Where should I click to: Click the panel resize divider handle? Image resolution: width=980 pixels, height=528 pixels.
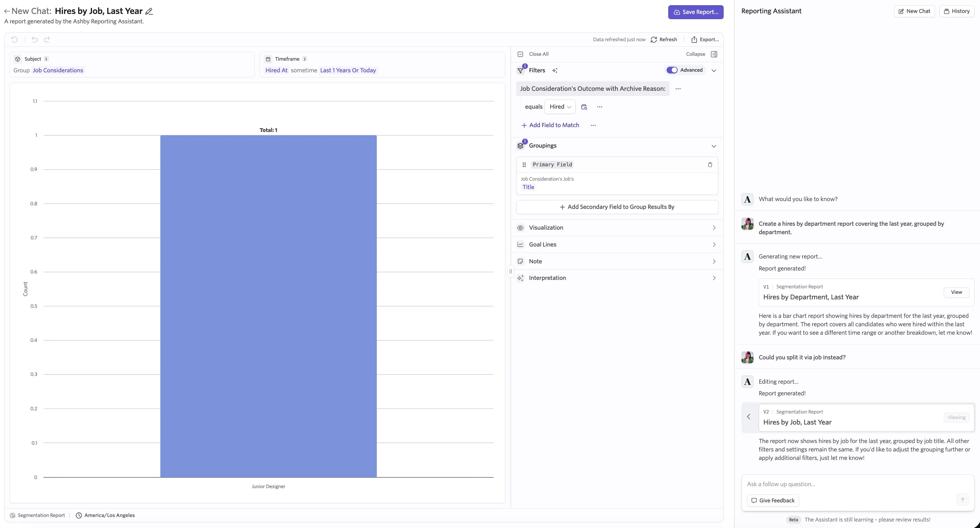[510, 271]
